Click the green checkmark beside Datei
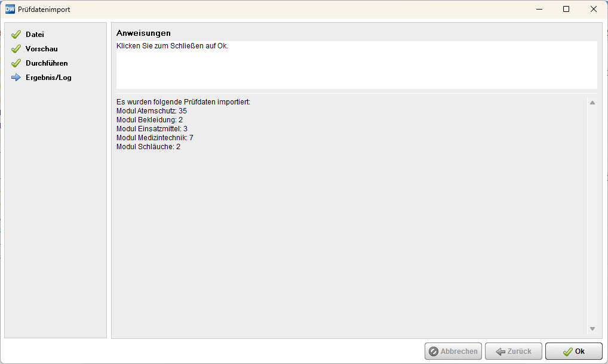This screenshot has height=364, width=608. (x=16, y=35)
